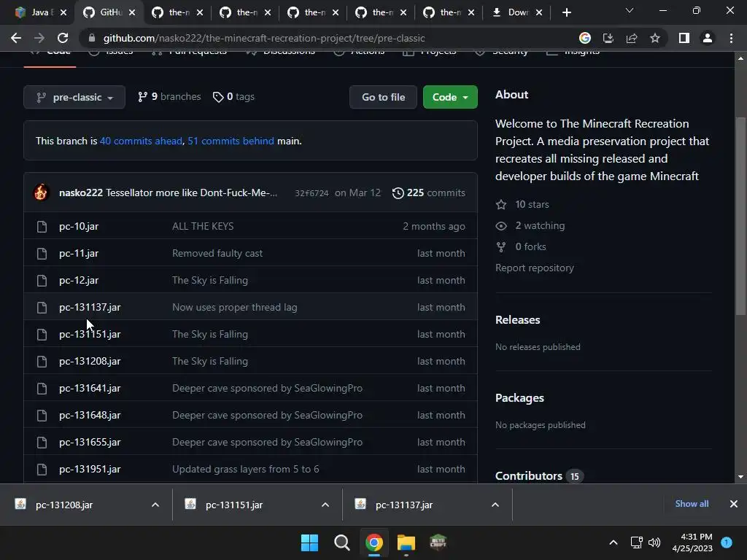This screenshot has width=747, height=560.
Task: Click Show all downloads
Action: click(692, 504)
